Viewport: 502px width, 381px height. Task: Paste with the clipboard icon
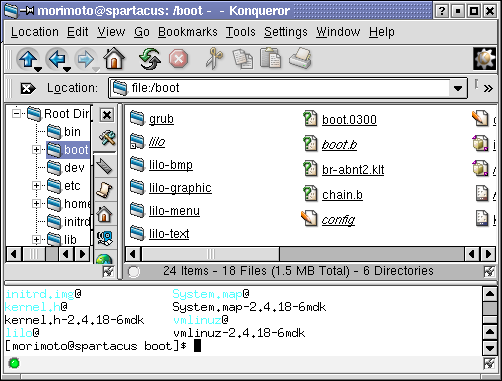pos(270,58)
